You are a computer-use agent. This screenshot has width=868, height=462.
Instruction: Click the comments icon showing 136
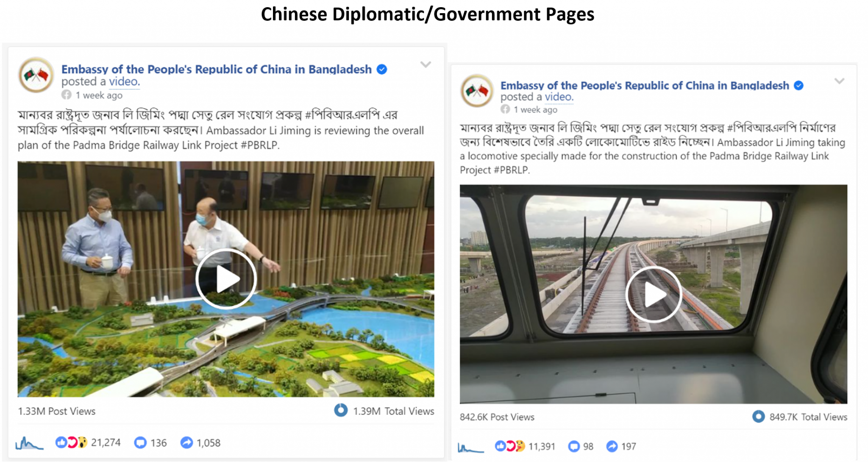coord(140,443)
